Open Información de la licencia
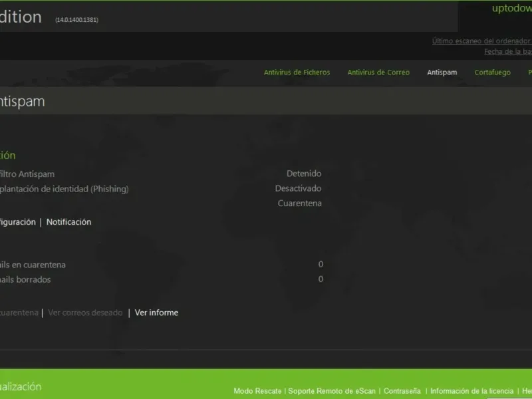 (471, 391)
